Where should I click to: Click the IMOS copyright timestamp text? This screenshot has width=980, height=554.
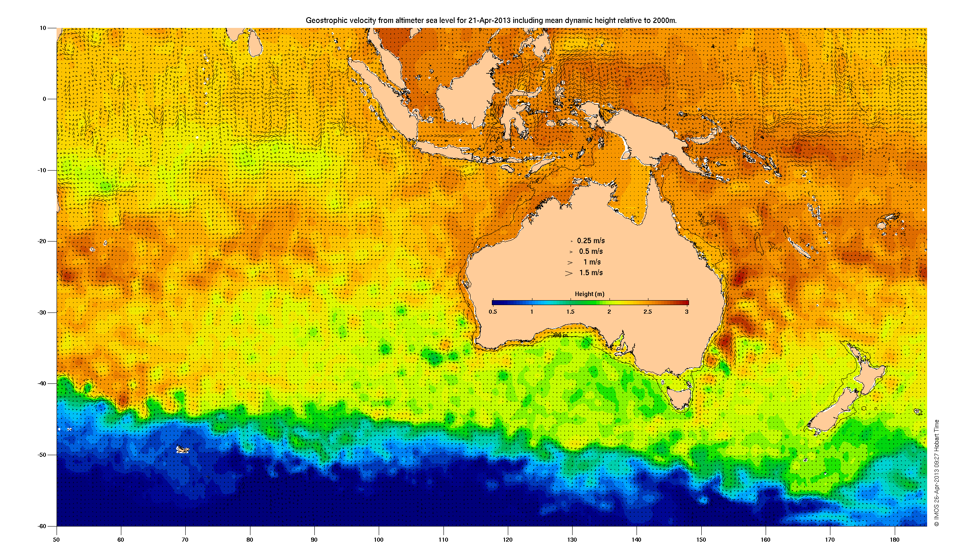coord(936,473)
